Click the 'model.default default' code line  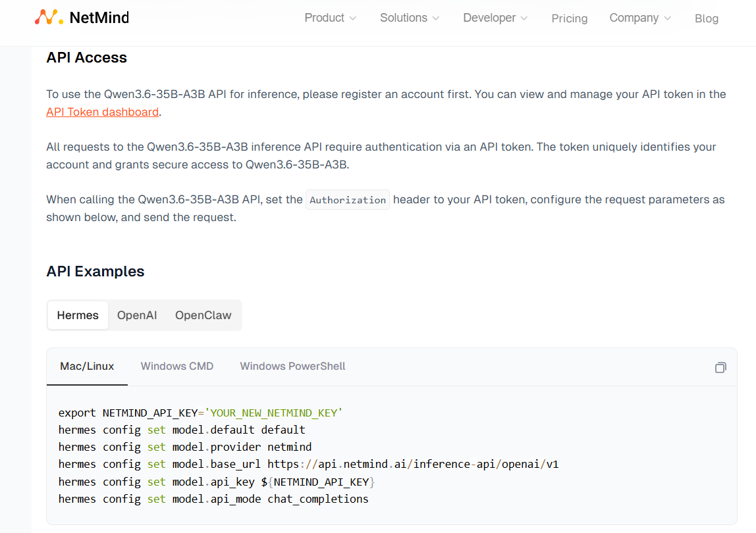(182, 430)
